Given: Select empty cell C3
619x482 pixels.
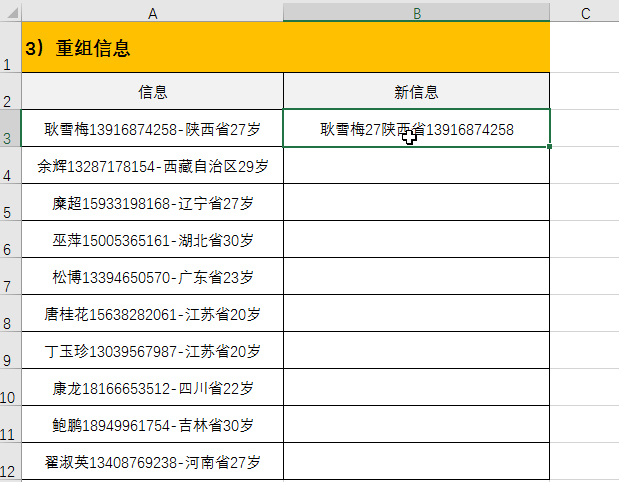Looking at the screenshot, I should pyautogui.click(x=585, y=128).
